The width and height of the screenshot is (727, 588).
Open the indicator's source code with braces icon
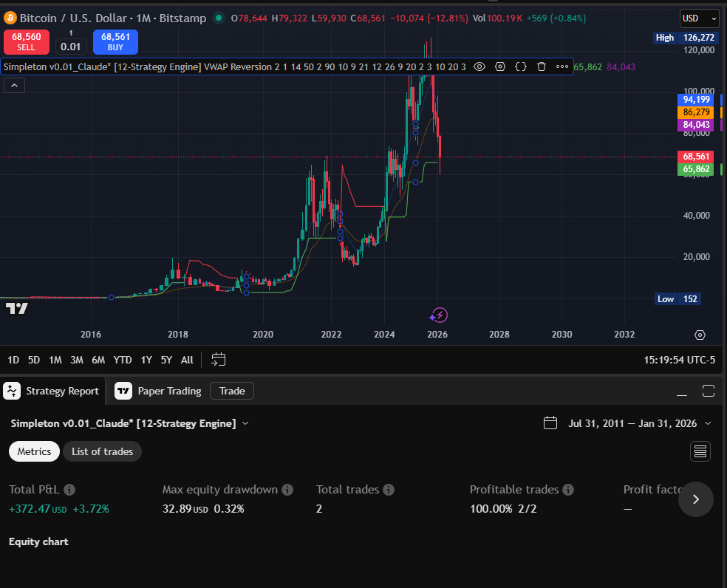(x=521, y=66)
